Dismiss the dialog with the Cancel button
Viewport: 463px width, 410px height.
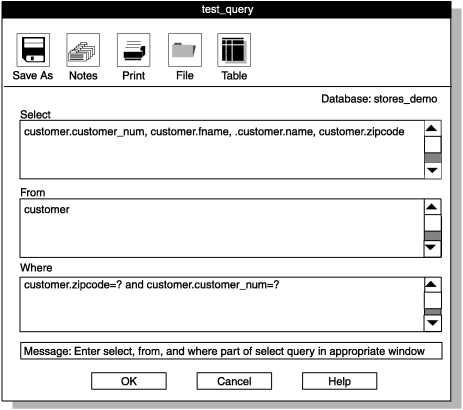click(x=234, y=381)
